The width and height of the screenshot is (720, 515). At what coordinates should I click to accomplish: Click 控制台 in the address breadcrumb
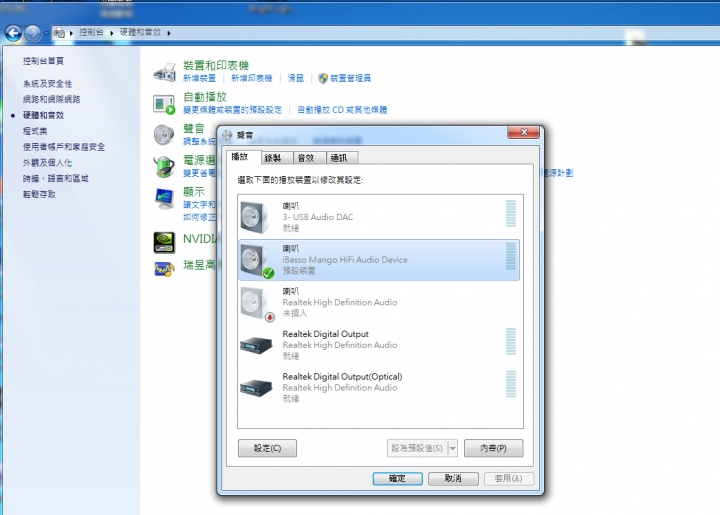tap(91, 32)
